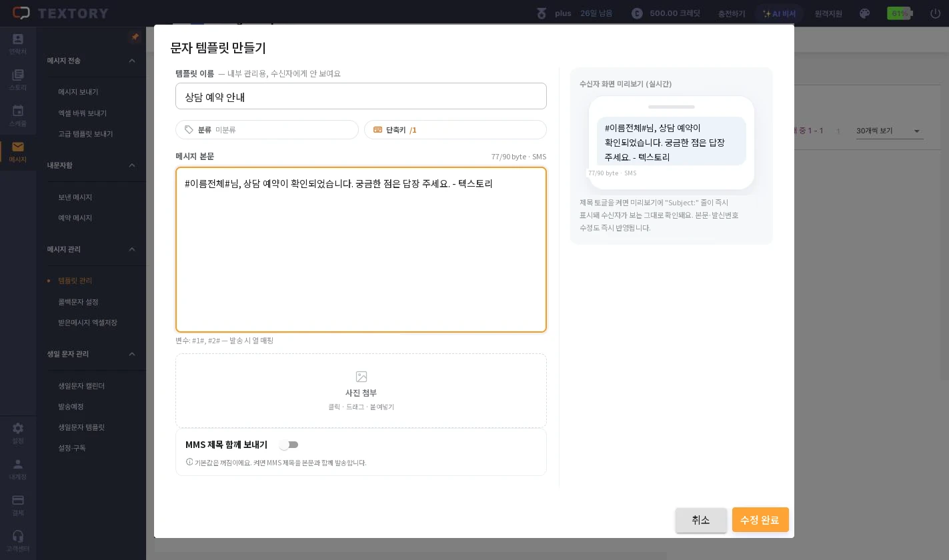Open the 결제 card sidebar icon
Image resolution: width=949 pixels, height=560 pixels.
tap(18, 505)
